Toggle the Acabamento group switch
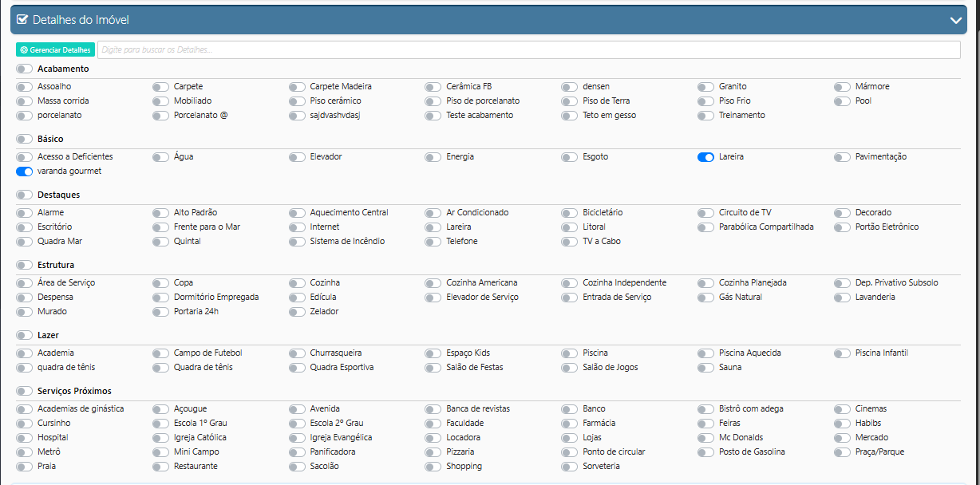 tap(24, 69)
